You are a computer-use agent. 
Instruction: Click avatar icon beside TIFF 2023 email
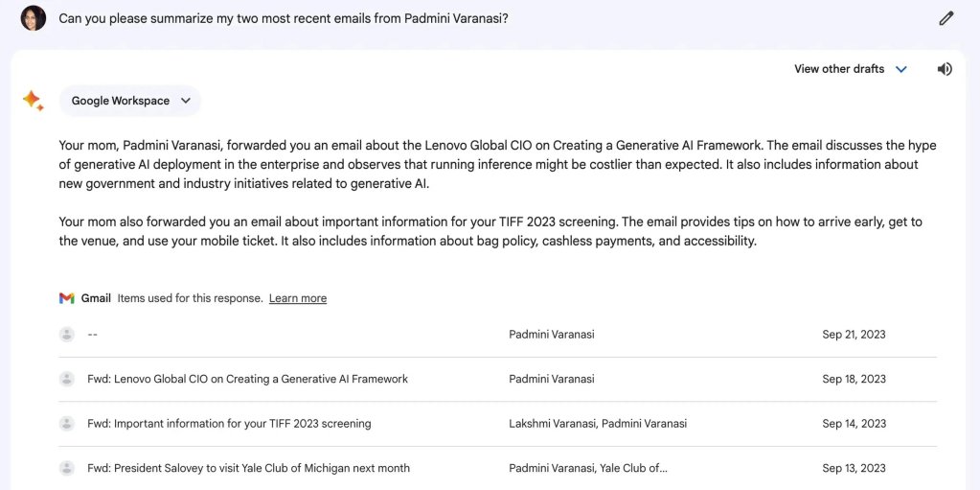point(67,424)
